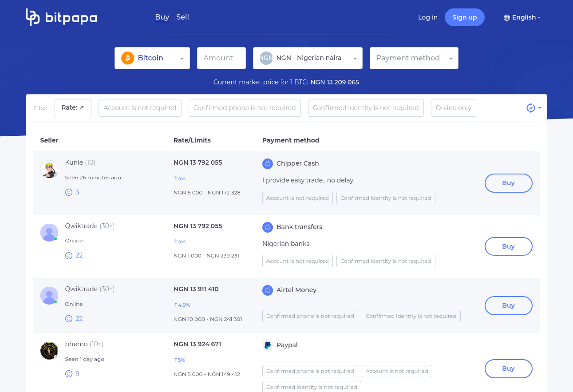Viewport: 573px width, 392px height.
Task: Click Buy on the Bank transfers offer
Action: (x=509, y=246)
